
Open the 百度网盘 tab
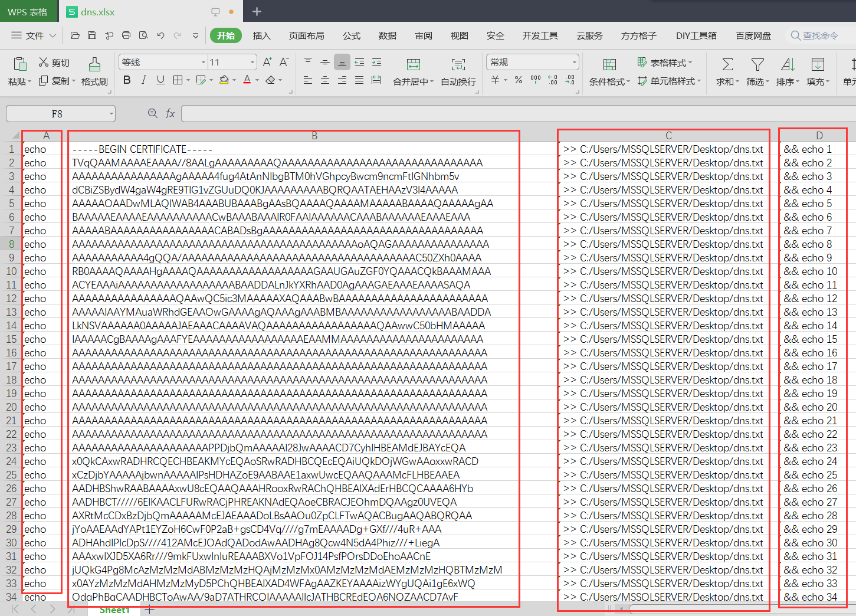(x=753, y=35)
